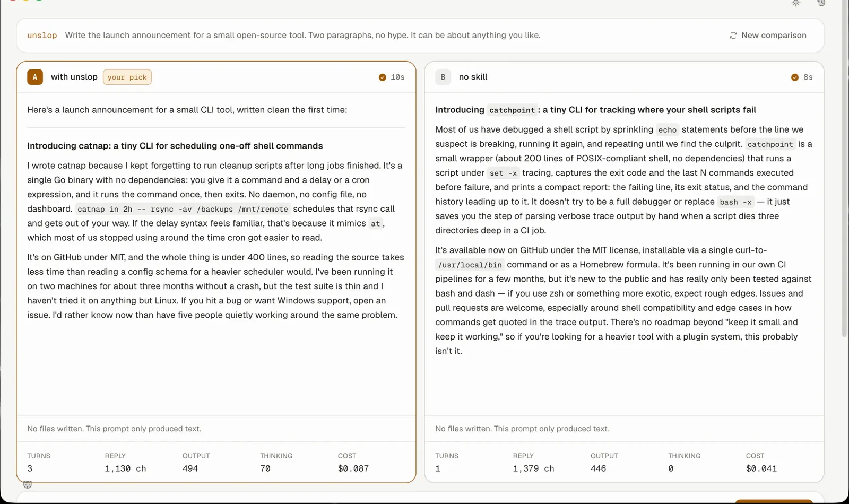Click the "/usr/local/bin" code chip

tap(470, 265)
